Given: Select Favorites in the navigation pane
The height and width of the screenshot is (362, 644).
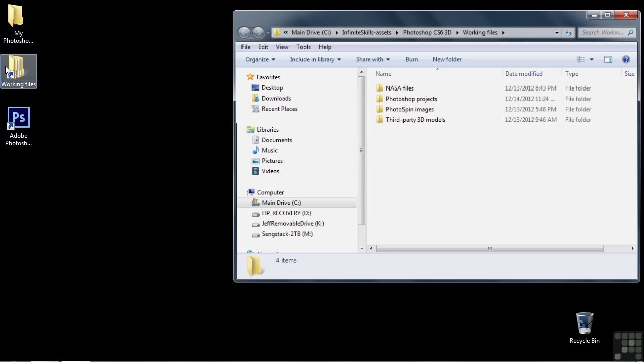Looking at the screenshot, I should click(x=268, y=77).
